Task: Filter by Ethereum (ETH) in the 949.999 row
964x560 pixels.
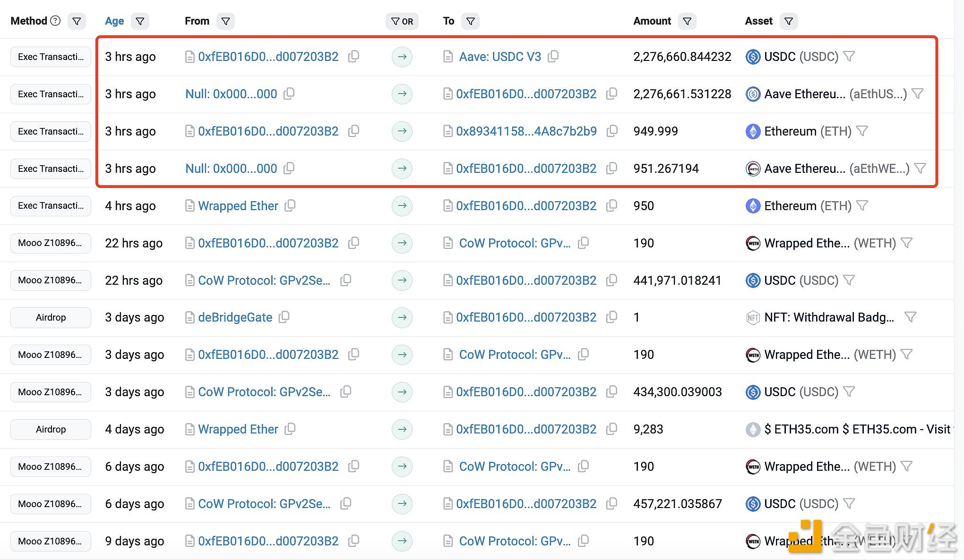Action: 862,131
